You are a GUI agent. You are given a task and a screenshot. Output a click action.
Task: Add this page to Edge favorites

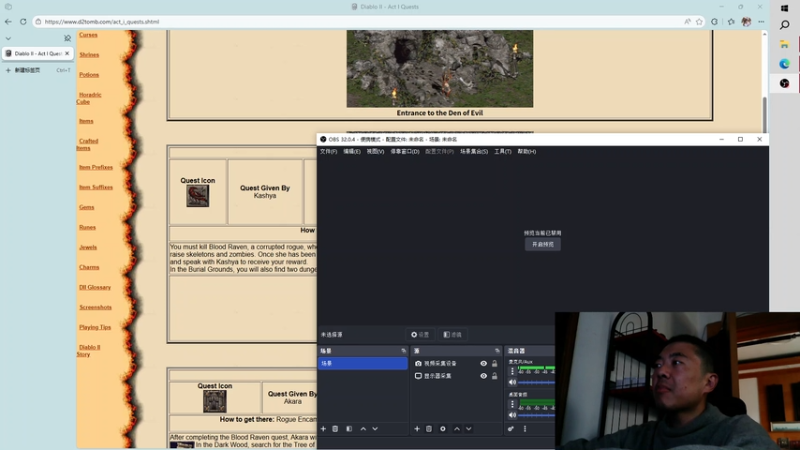(699, 22)
